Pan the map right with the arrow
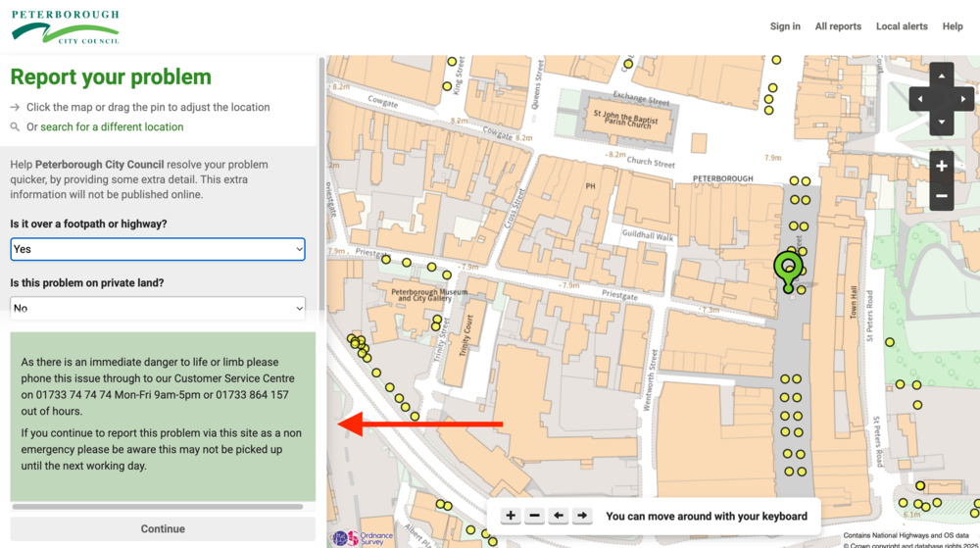Screen dimensions: 980x548 (x=963, y=99)
